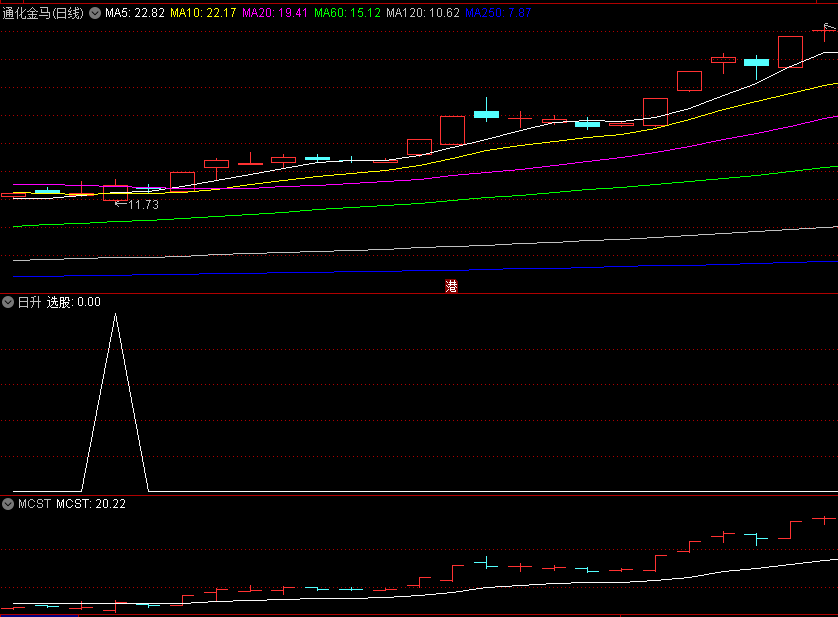Click the MA10: 22.17 label
The height and width of the screenshot is (617, 838).
[x=203, y=13]
